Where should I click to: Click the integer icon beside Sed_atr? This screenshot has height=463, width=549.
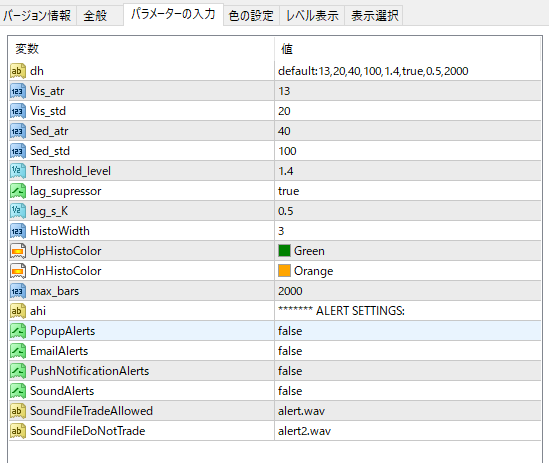coord(18,131)
